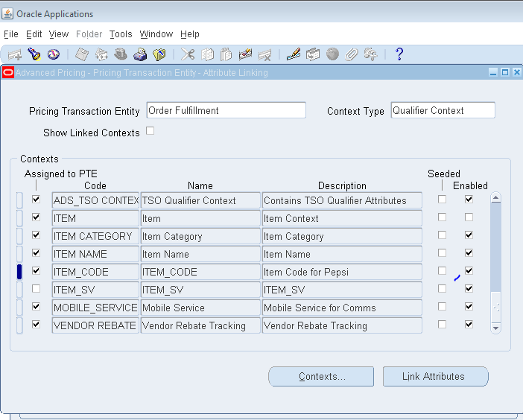Click the New record toolbar icon
This screenshot has width=523, height=420.
15,54
